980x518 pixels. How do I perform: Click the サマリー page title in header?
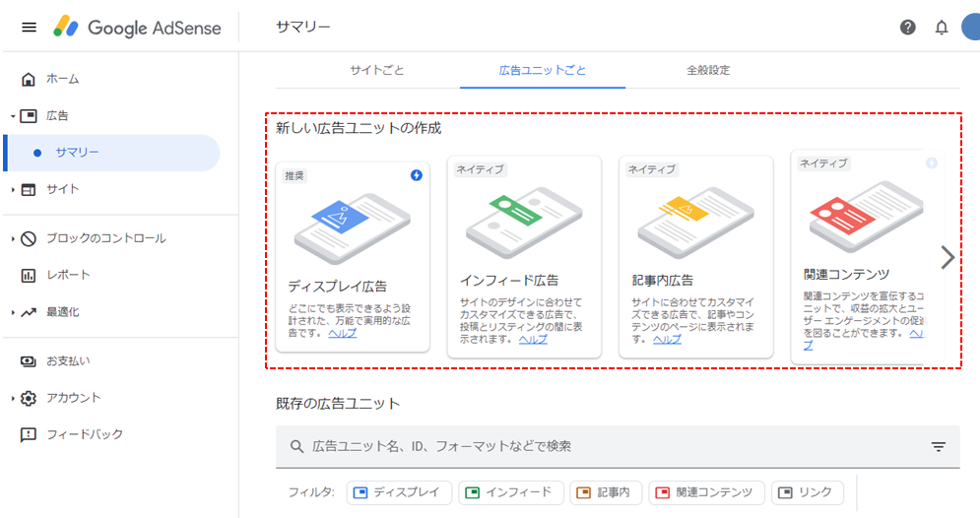pos(303,27)
